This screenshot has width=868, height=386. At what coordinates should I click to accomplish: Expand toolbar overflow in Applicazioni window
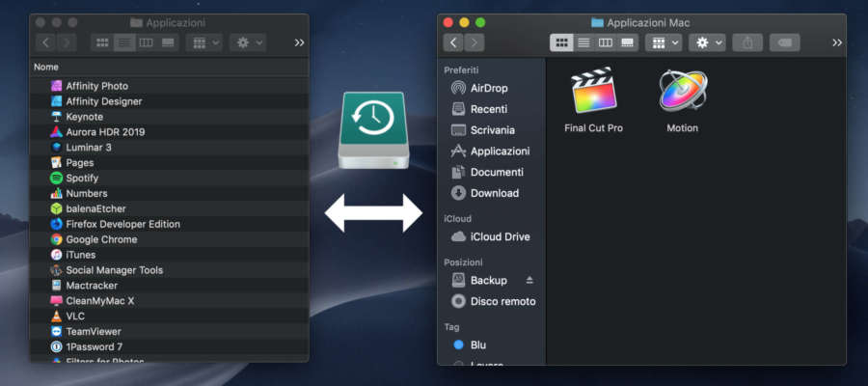click(300, 42)
